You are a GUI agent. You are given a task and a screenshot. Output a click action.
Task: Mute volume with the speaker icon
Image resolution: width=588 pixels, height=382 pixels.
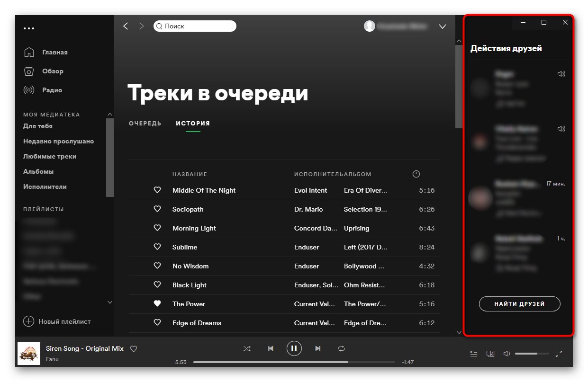click(507, 354)
